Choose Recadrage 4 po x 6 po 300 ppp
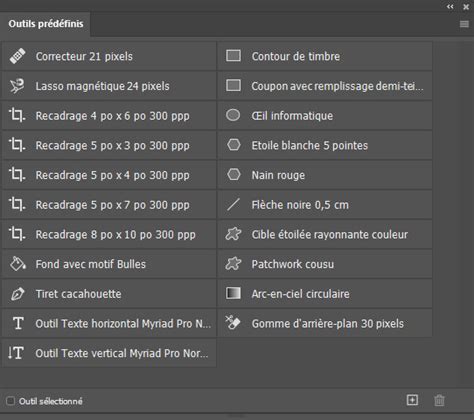 [109, 116]
